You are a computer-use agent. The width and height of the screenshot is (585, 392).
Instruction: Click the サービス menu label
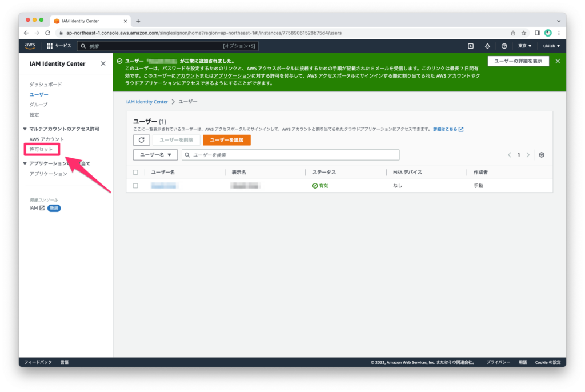point(63,46)
